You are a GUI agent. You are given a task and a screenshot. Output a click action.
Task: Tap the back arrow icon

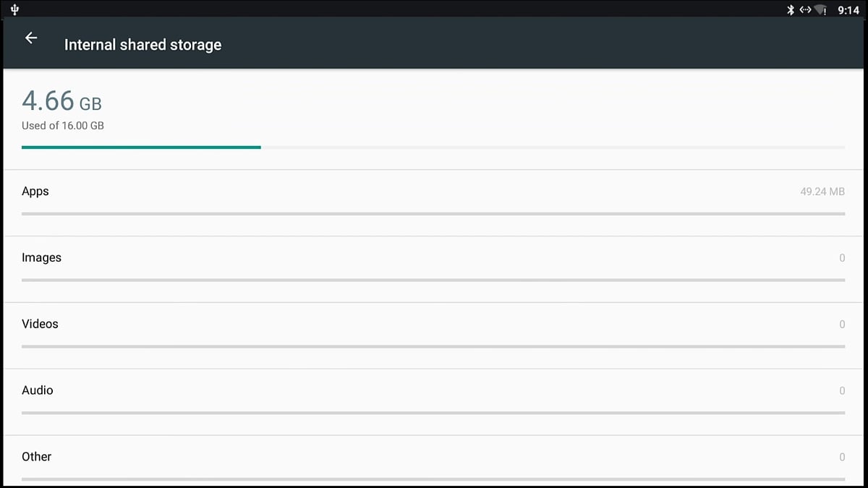point(31,38)
